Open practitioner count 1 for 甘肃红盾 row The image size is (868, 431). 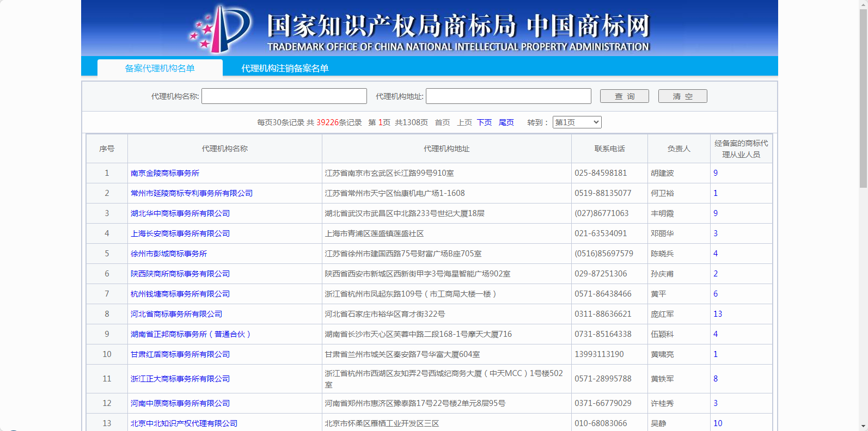click(x=716, y=354)
